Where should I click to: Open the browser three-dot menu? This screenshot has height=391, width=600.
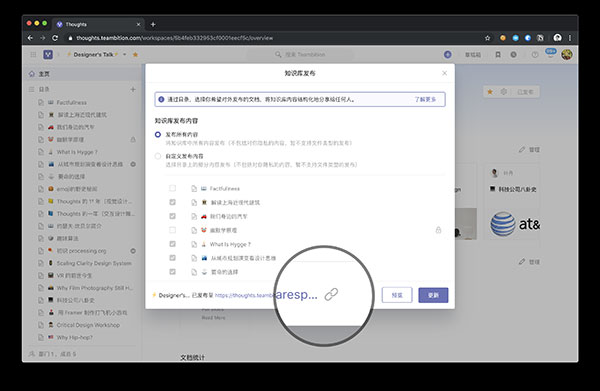point(570,38)
